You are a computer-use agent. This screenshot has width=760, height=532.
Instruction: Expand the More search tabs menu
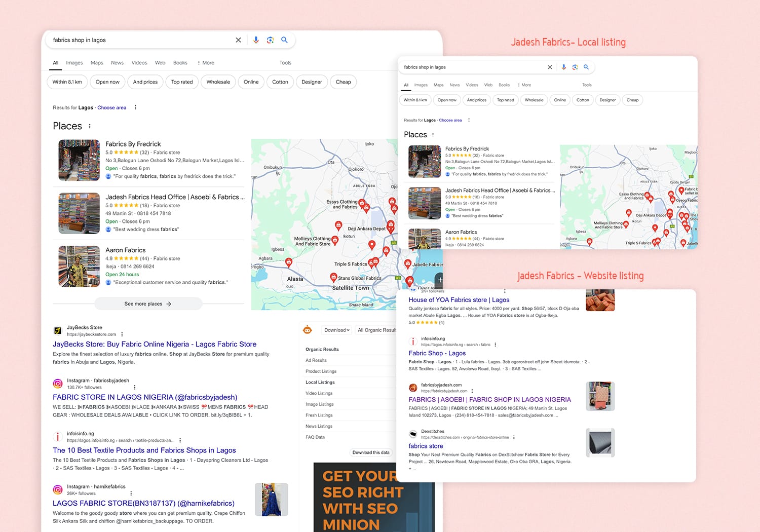click(x=206, y=63)
